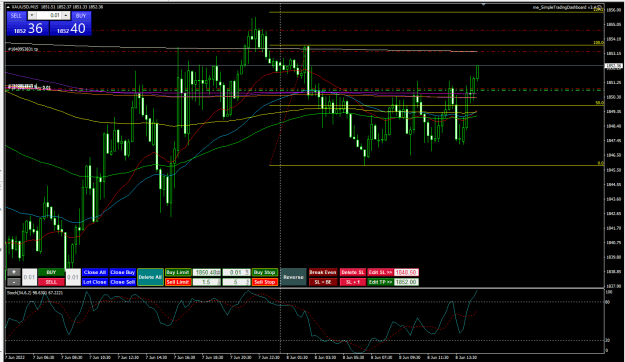Focus the lot field left of dashboard BUY
Viewport: 625px width, 362px height.
click(x=29, y=277)
